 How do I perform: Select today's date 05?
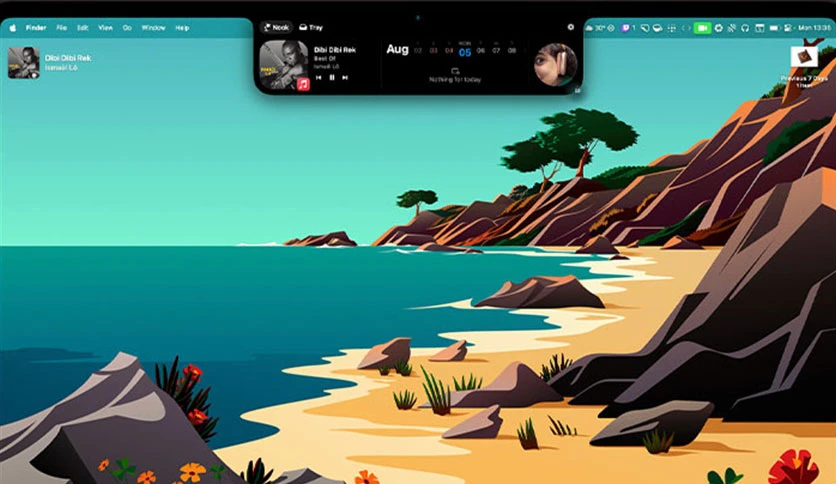465,52
